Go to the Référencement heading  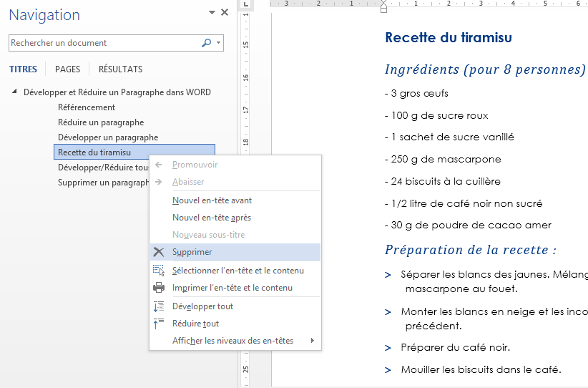[86, 107]
